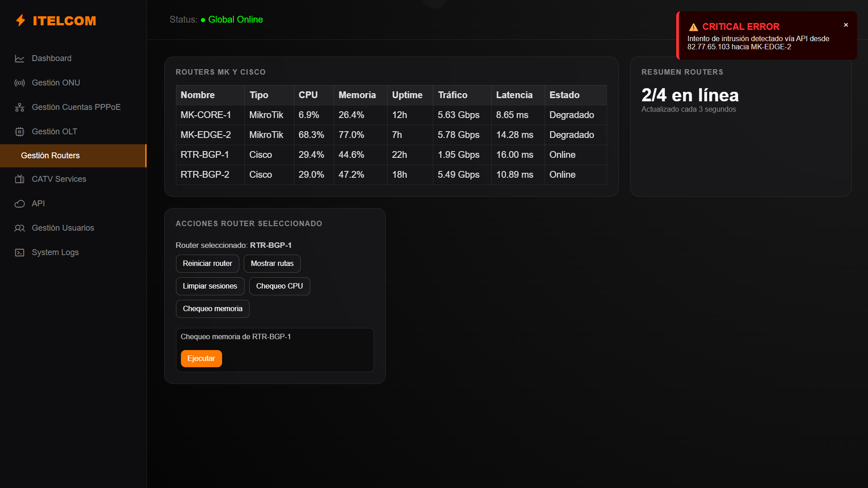Navigate to Gestión OLT
The height and width of the screenshot is (488, 868).
[x=73, y=132]
